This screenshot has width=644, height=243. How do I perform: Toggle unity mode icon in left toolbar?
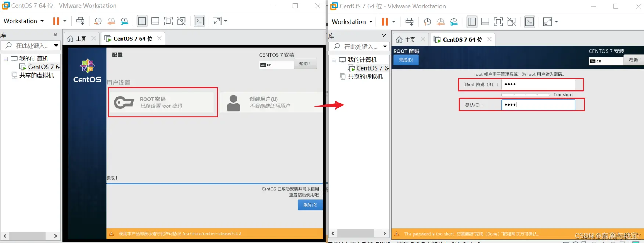(x=181, y=21)
